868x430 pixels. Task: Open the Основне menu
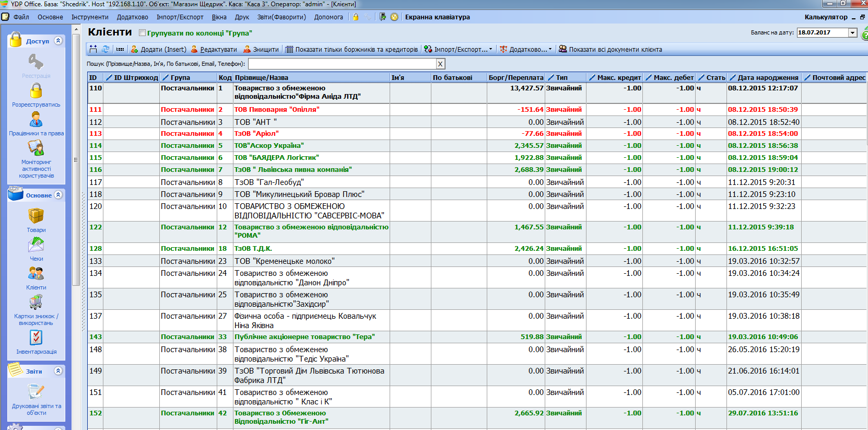[50, 17]
